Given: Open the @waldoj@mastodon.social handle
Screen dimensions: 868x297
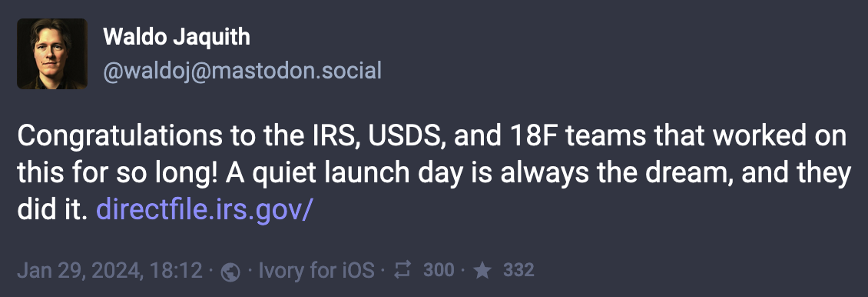Looking at the screenshot, I should pos(242,71).
